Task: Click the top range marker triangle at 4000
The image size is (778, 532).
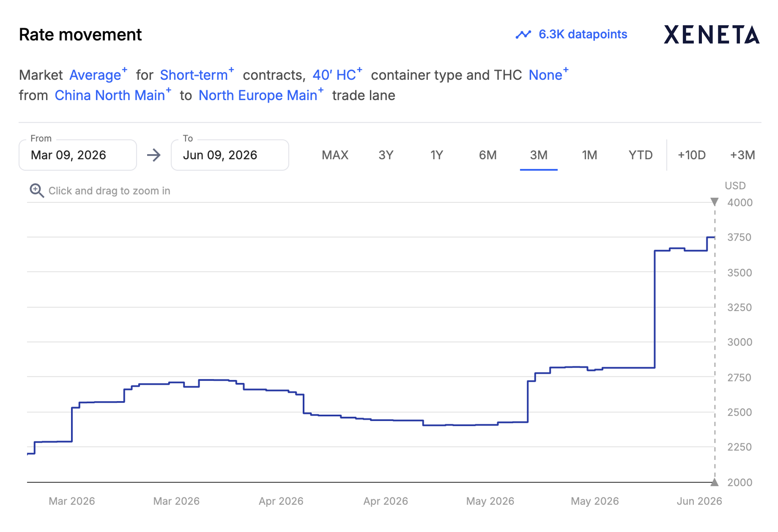Action: click(x=714, y=202)
